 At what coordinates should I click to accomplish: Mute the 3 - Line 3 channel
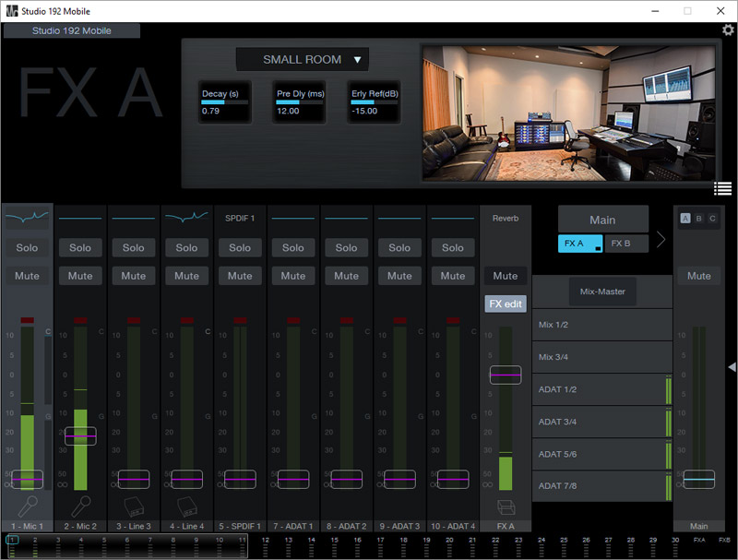(134, 275)
